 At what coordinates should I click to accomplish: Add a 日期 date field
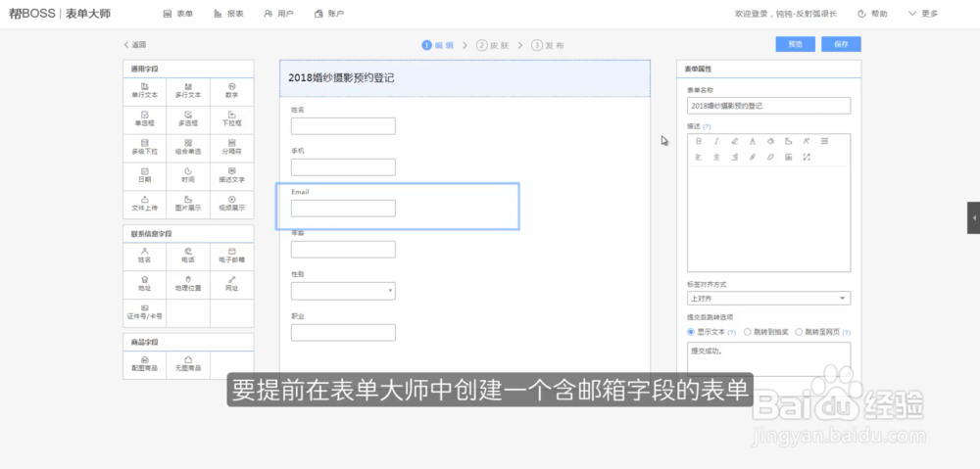144,175
